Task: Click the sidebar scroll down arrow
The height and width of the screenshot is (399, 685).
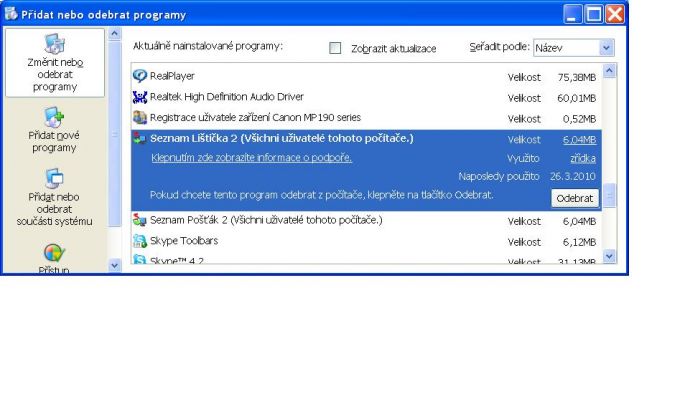Action: [114, 265]
